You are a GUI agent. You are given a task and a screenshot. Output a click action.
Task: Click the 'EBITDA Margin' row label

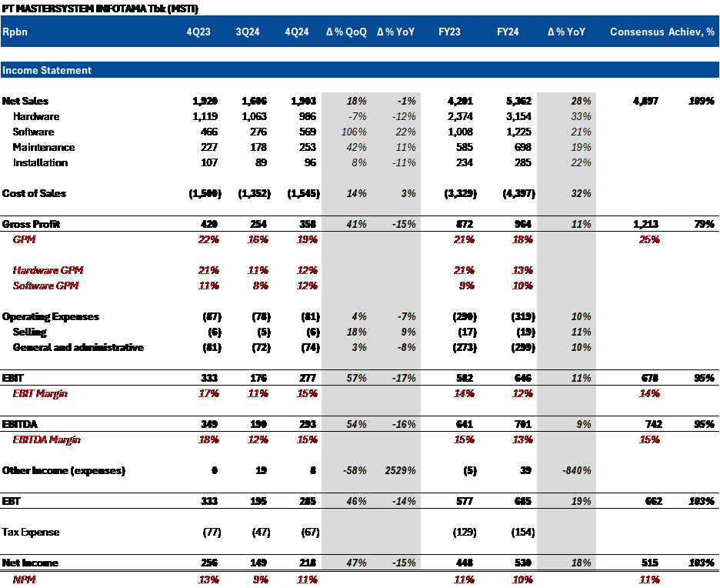[x=46, y=439]
